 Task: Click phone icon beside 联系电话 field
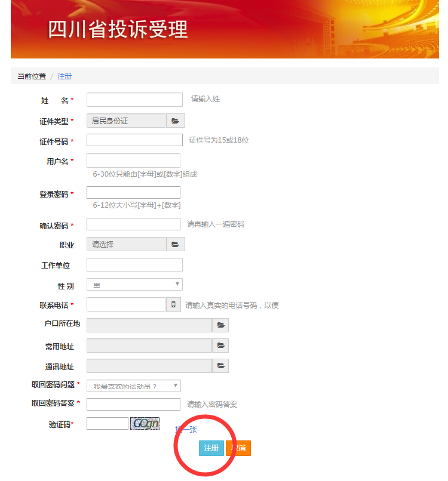[x=173, y=304]
